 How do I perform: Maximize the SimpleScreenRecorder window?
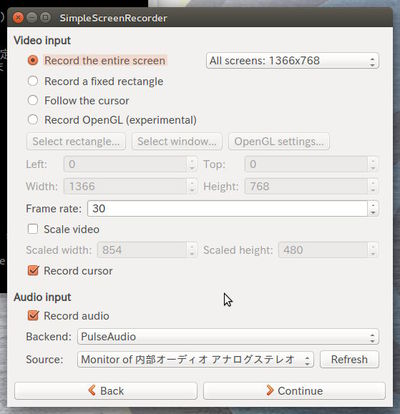click(45, 17)
